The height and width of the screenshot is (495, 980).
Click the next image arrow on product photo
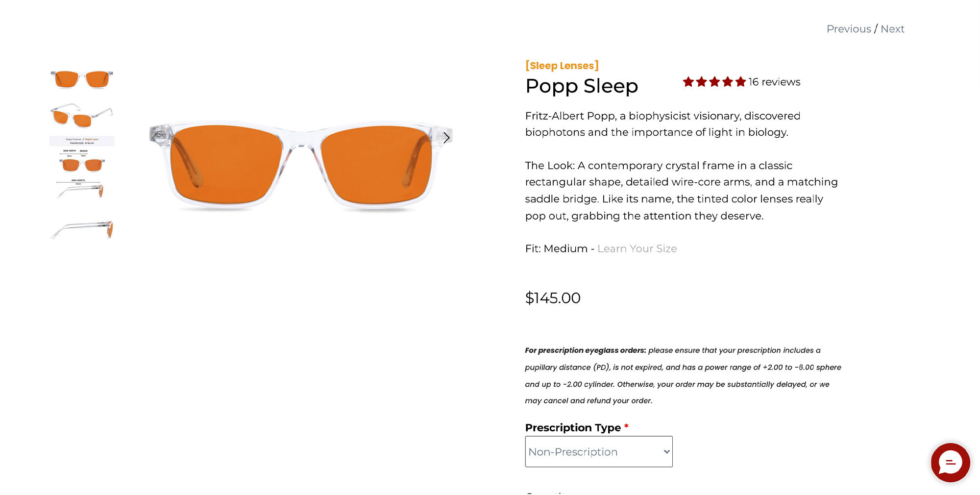pos(446,138)
